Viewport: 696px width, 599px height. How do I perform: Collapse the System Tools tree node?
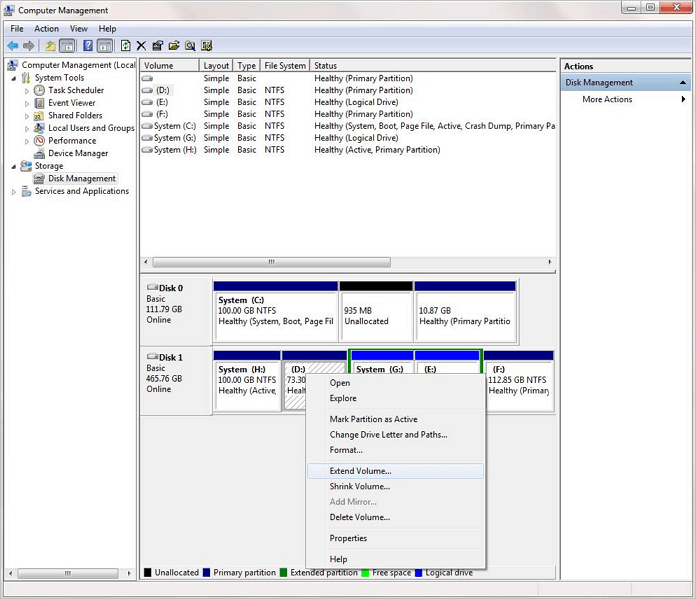click(14, 78)
